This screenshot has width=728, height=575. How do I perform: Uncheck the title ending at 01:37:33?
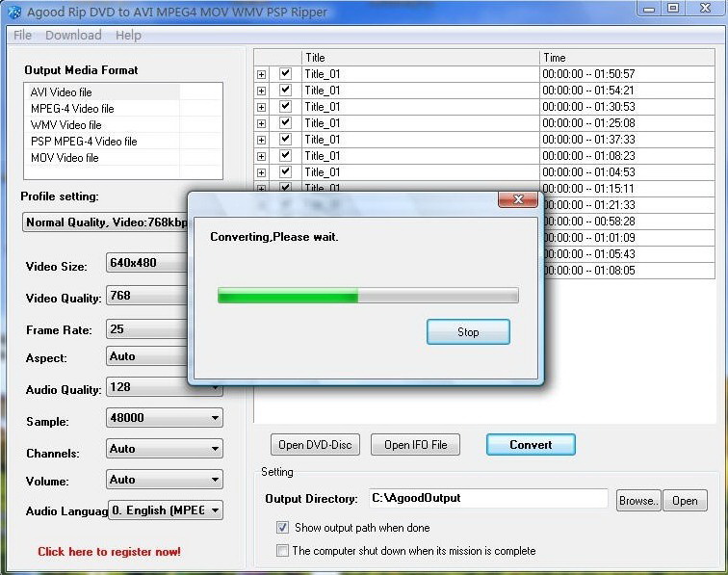[286, 139]
